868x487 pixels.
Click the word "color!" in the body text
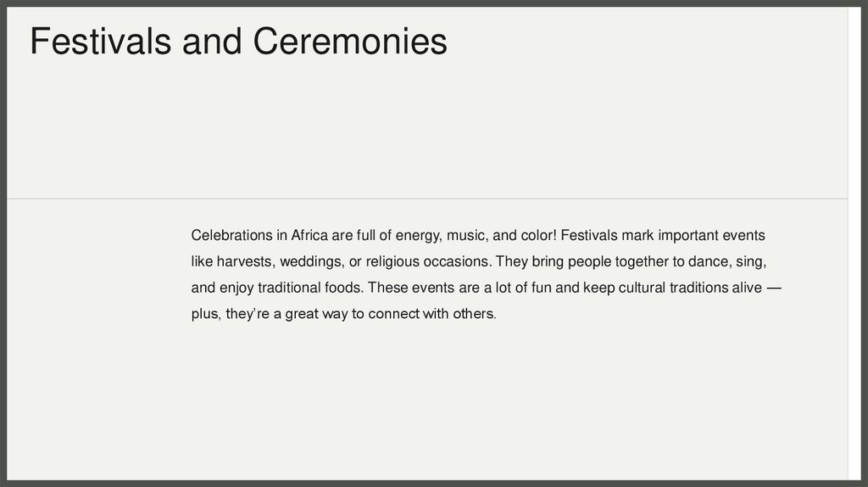(536, 235)
